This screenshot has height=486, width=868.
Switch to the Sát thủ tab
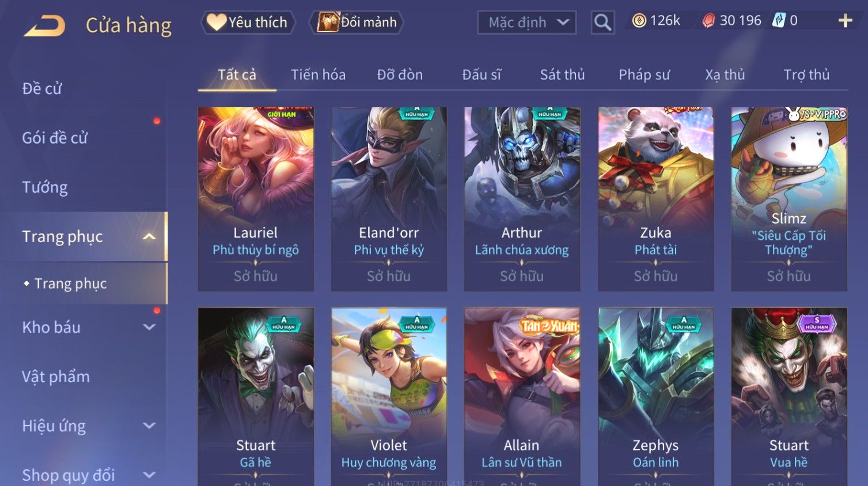click(x=562, y=74)
